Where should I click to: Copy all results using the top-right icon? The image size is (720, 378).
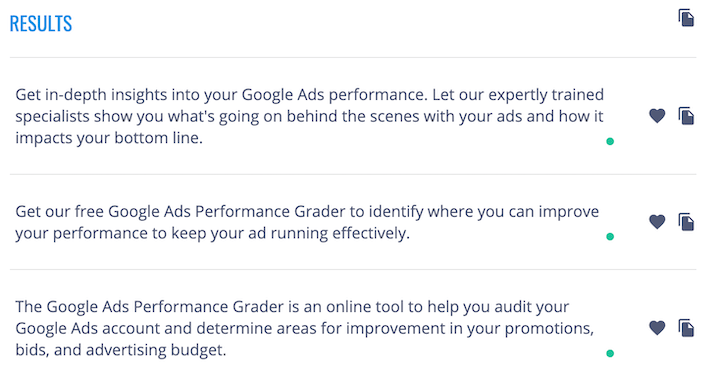tap(686, 18)
